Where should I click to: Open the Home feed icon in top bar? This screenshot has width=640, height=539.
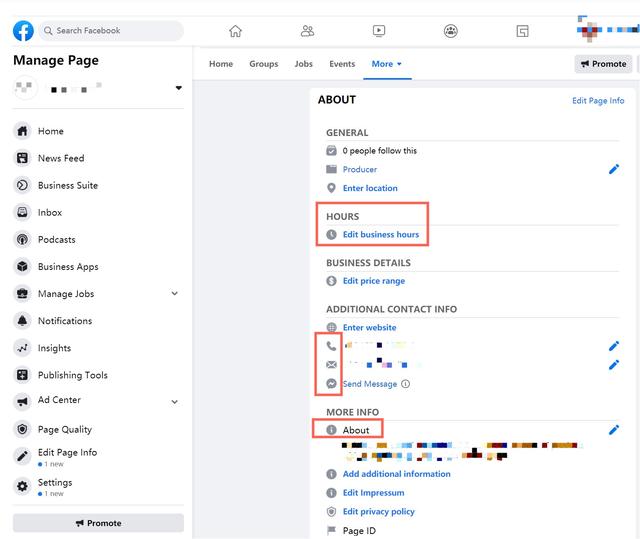[x=235, y=31]
